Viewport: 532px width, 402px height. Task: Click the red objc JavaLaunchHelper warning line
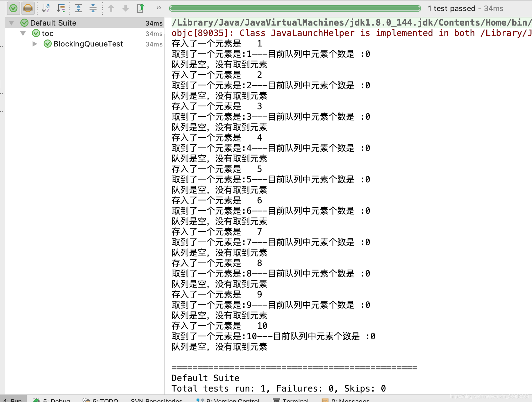pyautogui.click(x=351, y=33)
